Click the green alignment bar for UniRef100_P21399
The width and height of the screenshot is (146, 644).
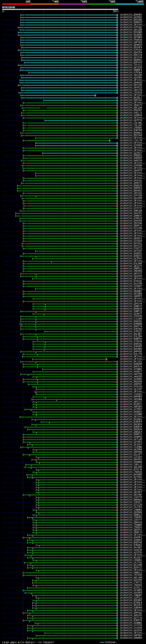click(x=70, y=228)
